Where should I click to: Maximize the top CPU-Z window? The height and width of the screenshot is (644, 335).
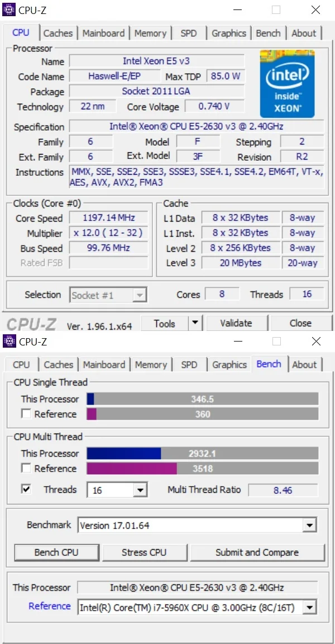[276, 10]
